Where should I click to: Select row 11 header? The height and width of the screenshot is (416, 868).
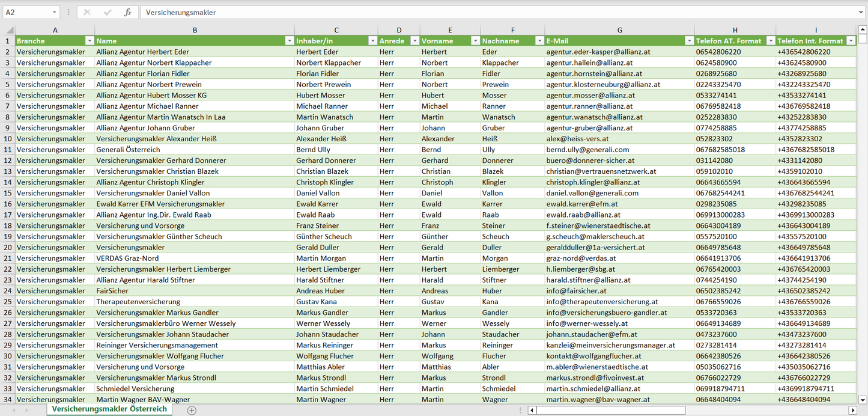point(7,150)
